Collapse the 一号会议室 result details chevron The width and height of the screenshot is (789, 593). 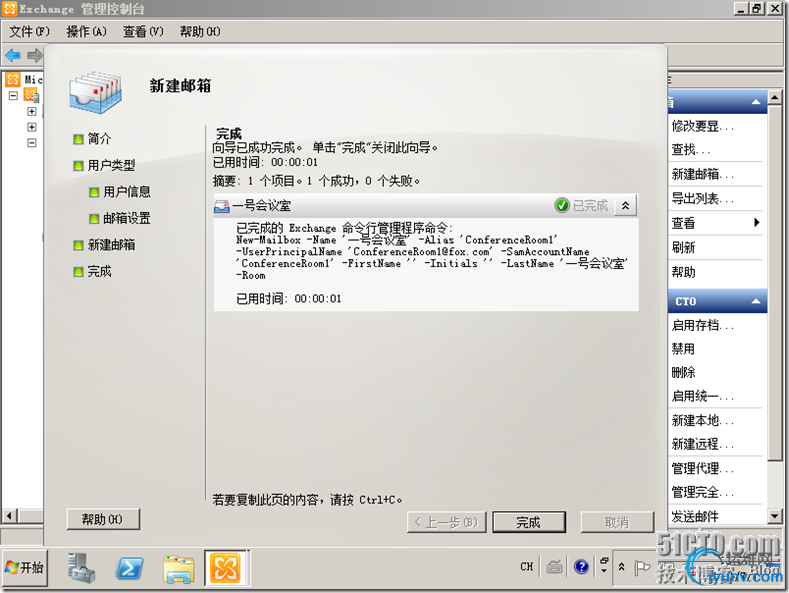tap(625, 205)
